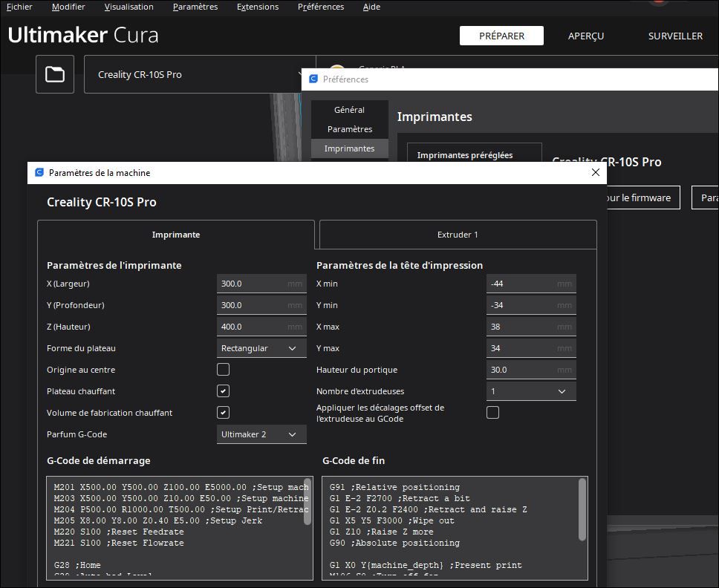Select Général in Préférences sidebar

349,110
